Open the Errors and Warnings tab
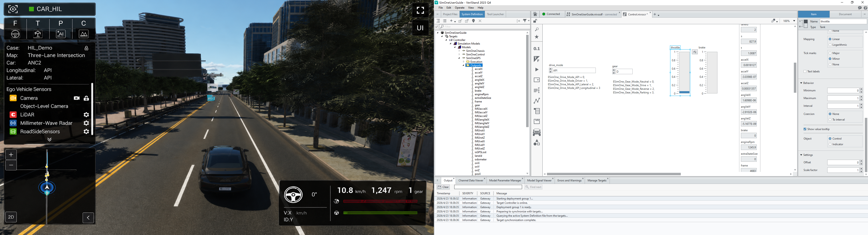Screen dimensions: 868x235 coord(570,181)
